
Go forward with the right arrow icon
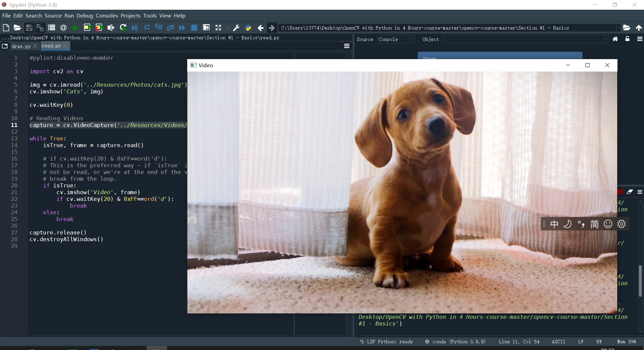(272, 28)
